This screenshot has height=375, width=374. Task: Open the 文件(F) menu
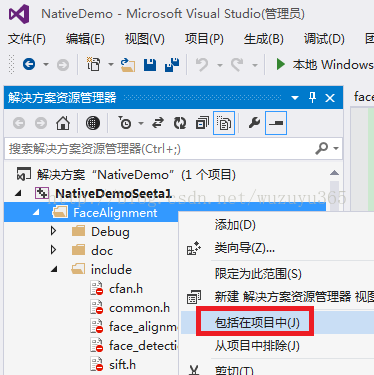click(x=27, y=39)
